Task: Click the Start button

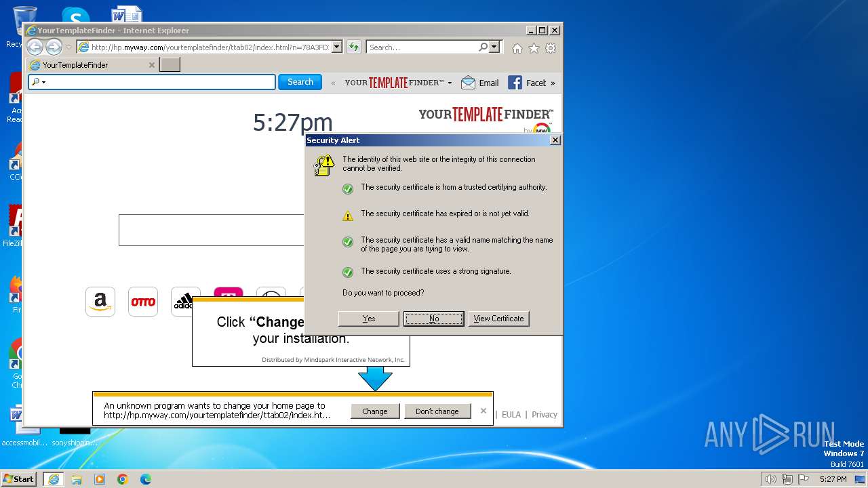Action: (19, 479)
